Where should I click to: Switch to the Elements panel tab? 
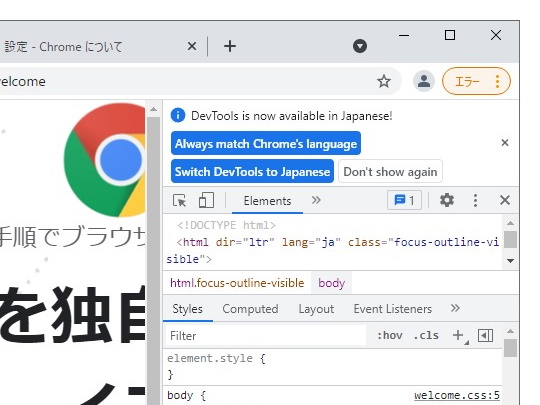pos(267,201)
